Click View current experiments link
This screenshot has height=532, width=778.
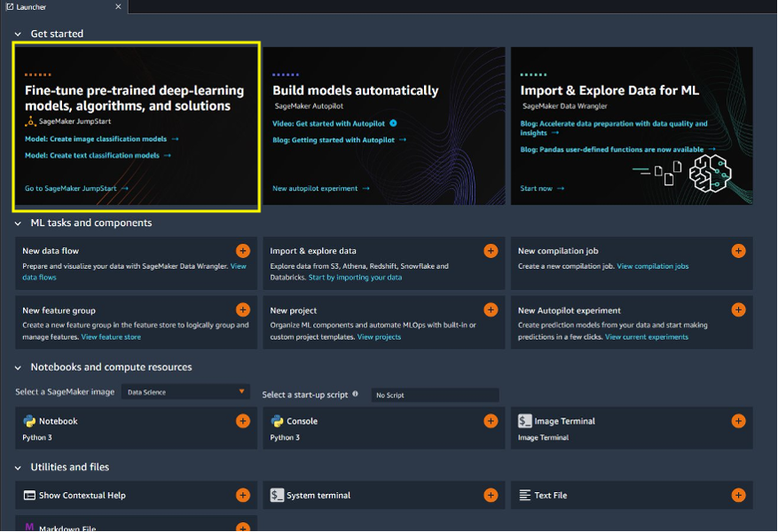[647, 337]
